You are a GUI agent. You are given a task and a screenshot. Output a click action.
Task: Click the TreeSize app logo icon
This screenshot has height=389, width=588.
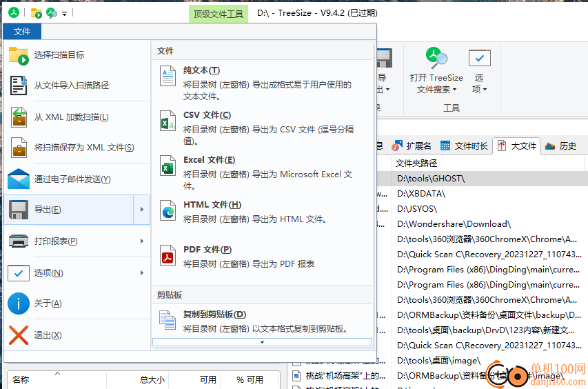point(14,12)
